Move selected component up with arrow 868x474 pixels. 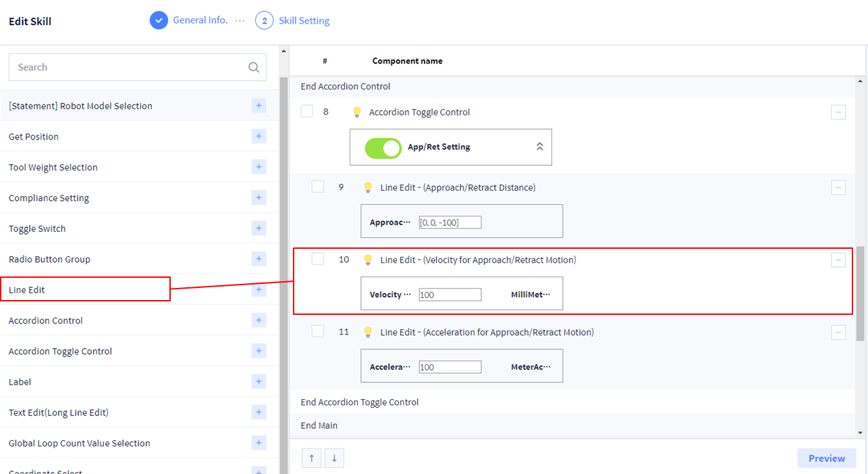pos(311,458)
